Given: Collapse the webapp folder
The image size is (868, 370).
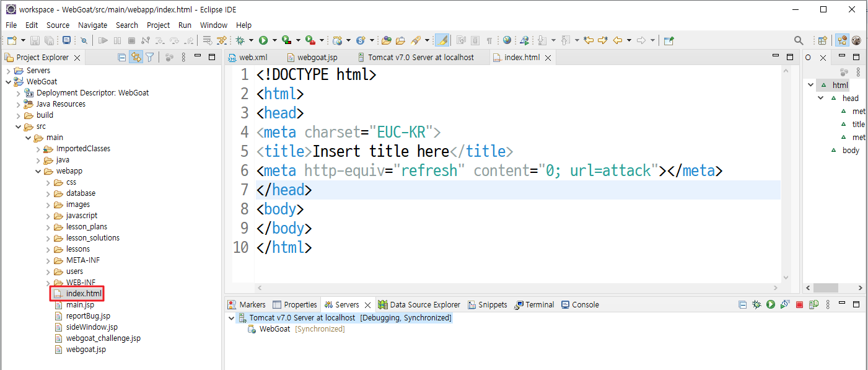Looking at the screenshot, I should click(38, 171).
